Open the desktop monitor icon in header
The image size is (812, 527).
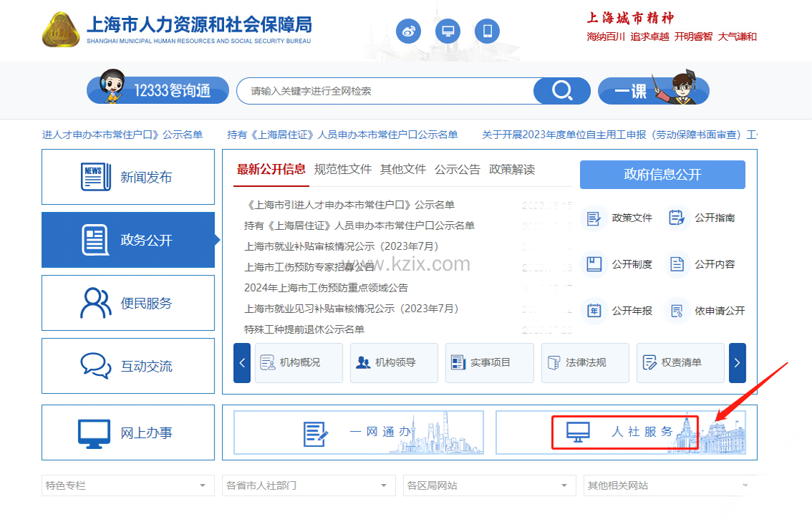point(448,31)
